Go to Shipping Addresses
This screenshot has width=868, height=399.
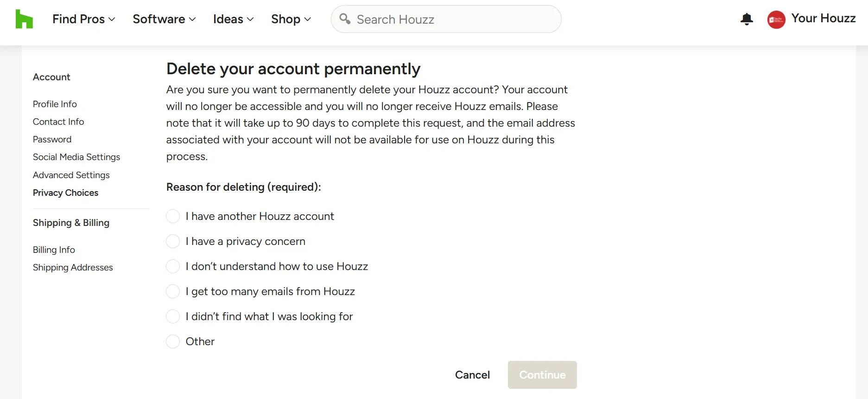tap(73, 267)
